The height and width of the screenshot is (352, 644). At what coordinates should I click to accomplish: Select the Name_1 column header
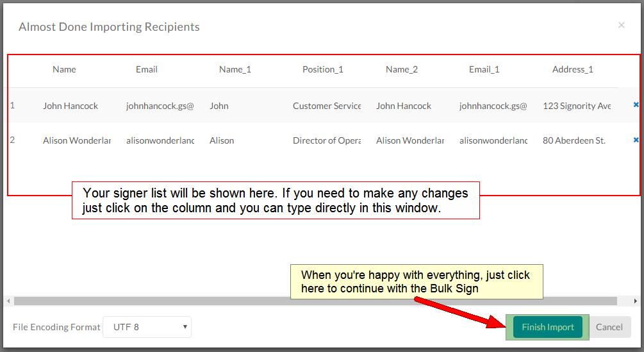click(x=235, y=69)
